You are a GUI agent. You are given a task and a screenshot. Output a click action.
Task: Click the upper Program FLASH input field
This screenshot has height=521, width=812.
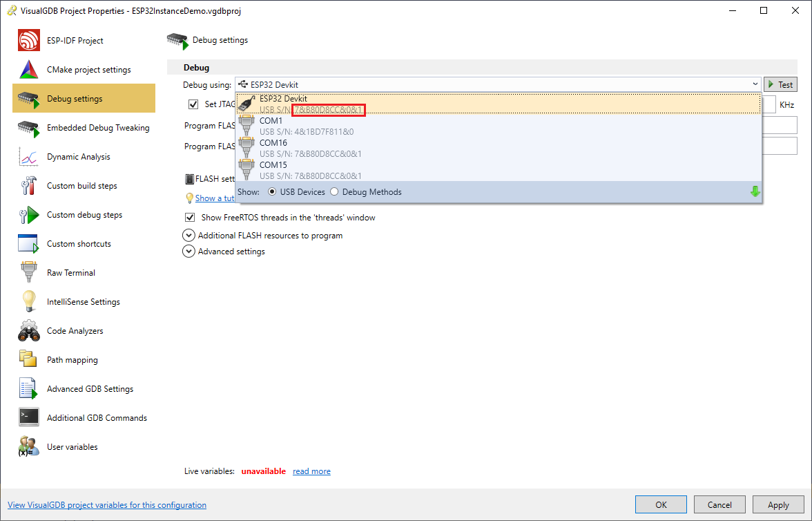point(780,126)
